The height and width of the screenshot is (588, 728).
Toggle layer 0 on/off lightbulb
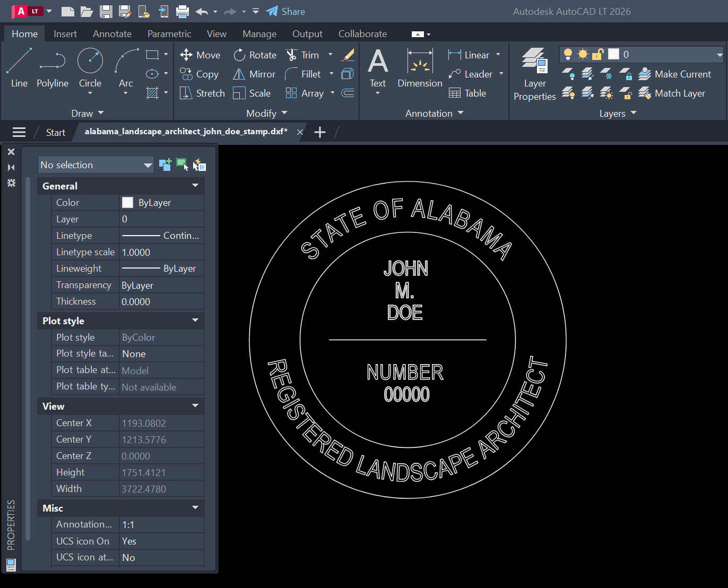(568, 54)
